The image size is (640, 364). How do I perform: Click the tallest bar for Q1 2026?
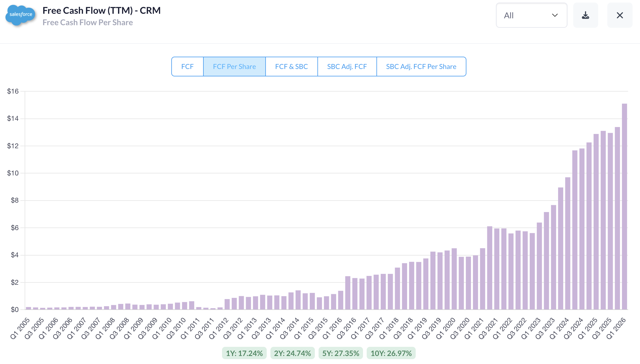point(624,206)
